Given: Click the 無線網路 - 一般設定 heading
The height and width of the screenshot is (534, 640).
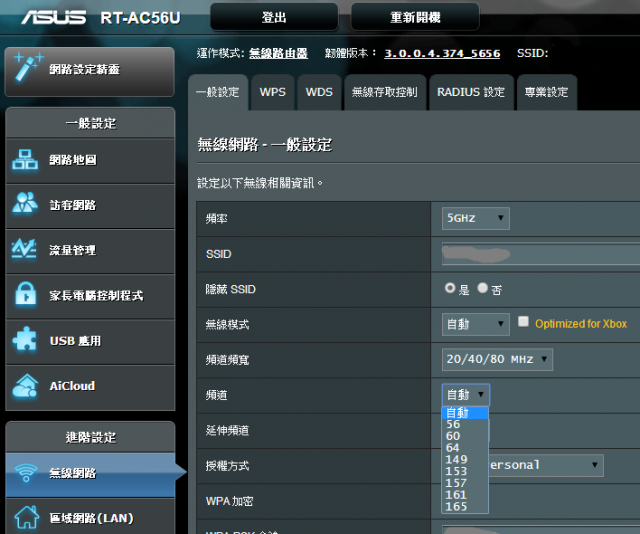Looking at the screenshot, I should [x=265, y=145].
